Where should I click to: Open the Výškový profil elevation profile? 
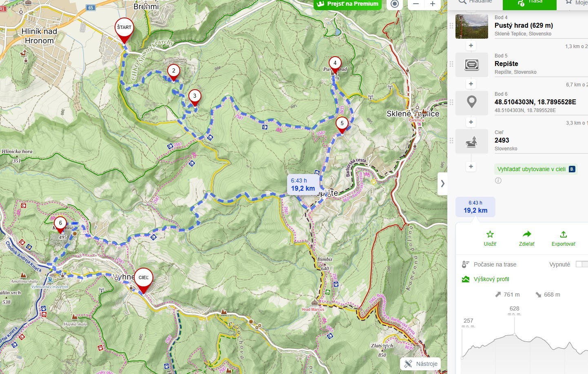point(486,279)
